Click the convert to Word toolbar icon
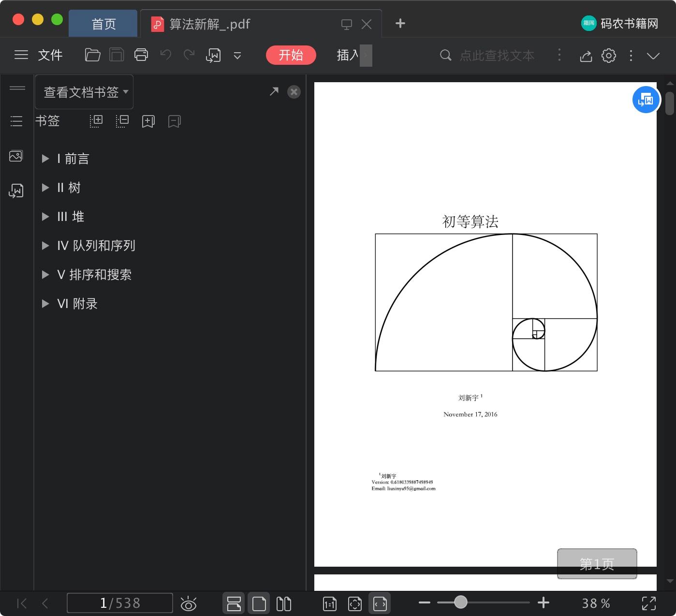The image size is (676, 616). (x=213, y=56)
